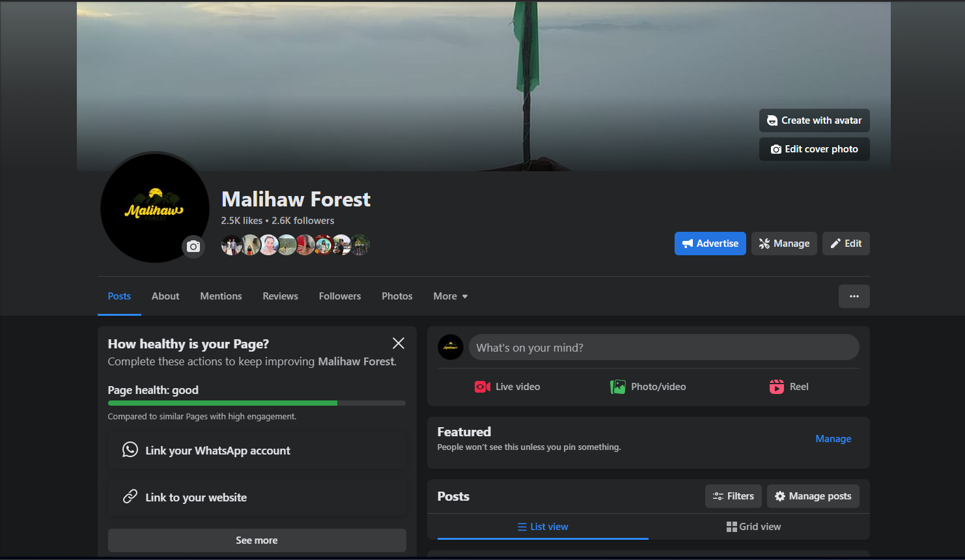
Task: Click Manage link in Featured section
Action: (833, 439)
